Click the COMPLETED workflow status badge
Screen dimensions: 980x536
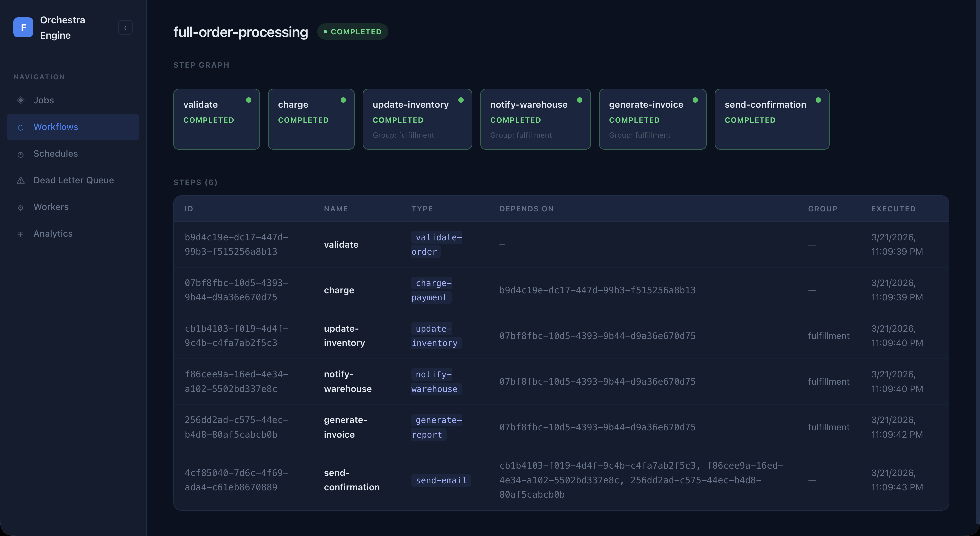click(352, 32)
